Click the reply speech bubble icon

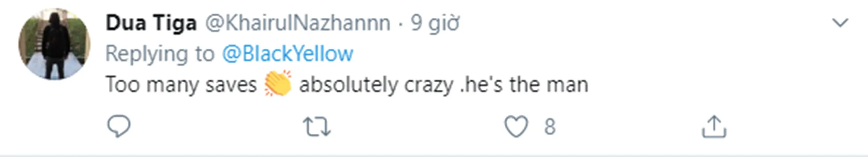119,127
